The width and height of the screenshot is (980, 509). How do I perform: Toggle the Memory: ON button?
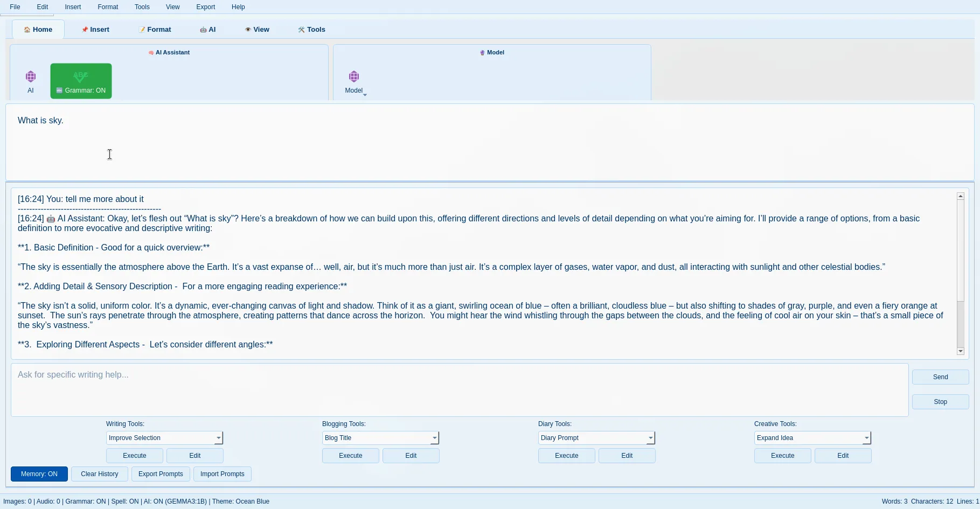pos(39,474)
